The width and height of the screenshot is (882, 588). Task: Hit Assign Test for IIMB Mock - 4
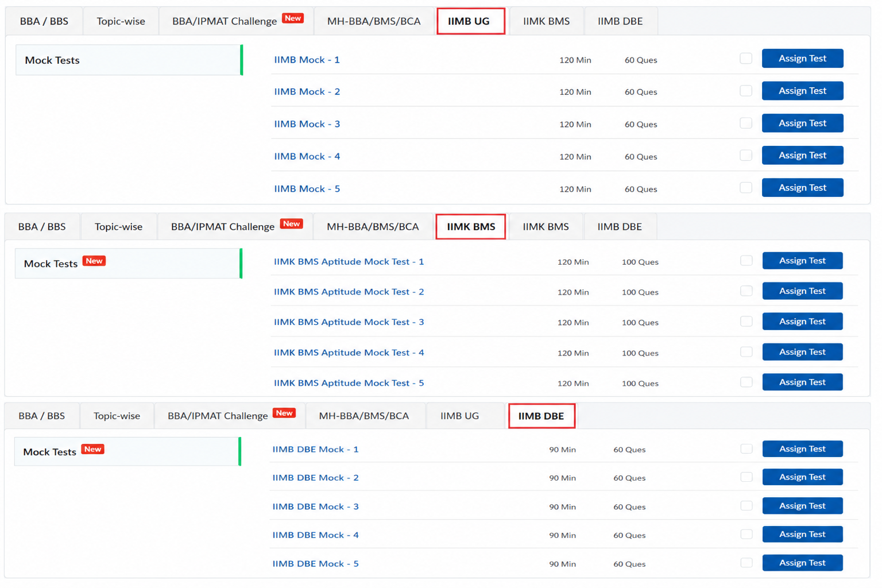802,155
